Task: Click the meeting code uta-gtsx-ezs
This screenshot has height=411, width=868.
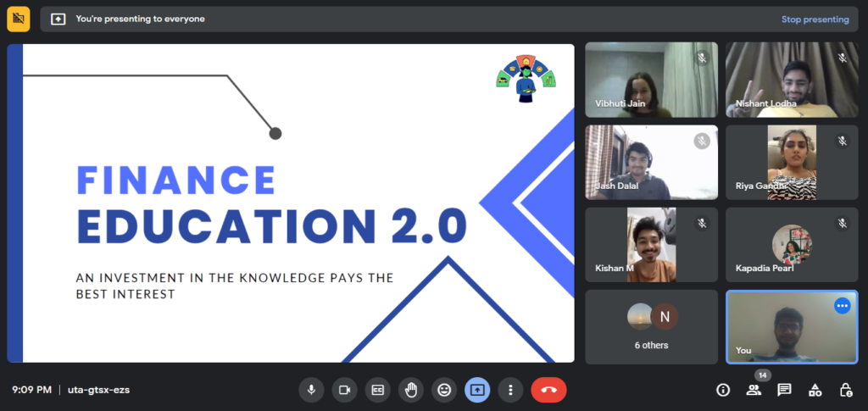Action: point(99,390)
